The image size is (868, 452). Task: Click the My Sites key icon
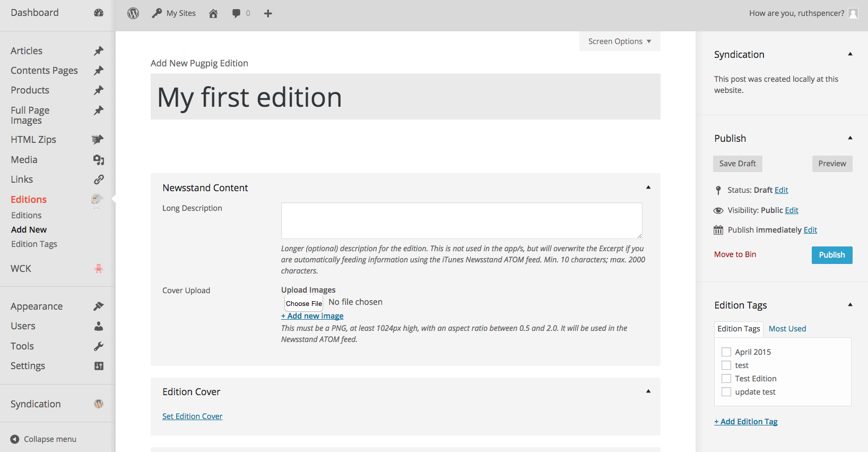coord(157,13)
